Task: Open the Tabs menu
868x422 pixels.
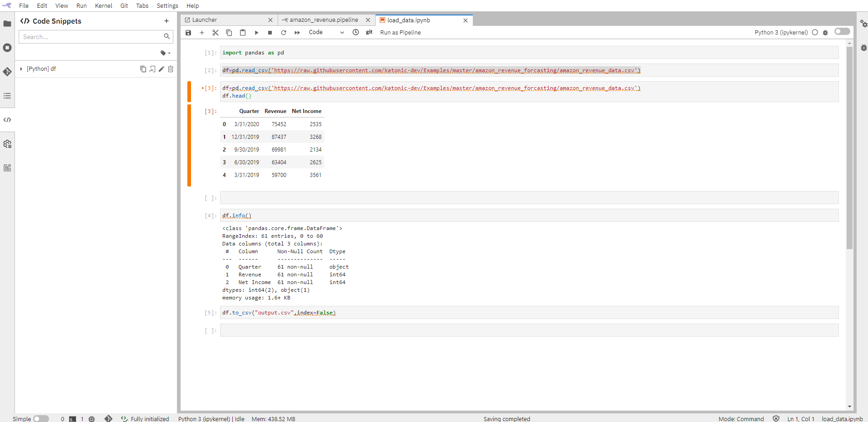Action: pos(142,5)
